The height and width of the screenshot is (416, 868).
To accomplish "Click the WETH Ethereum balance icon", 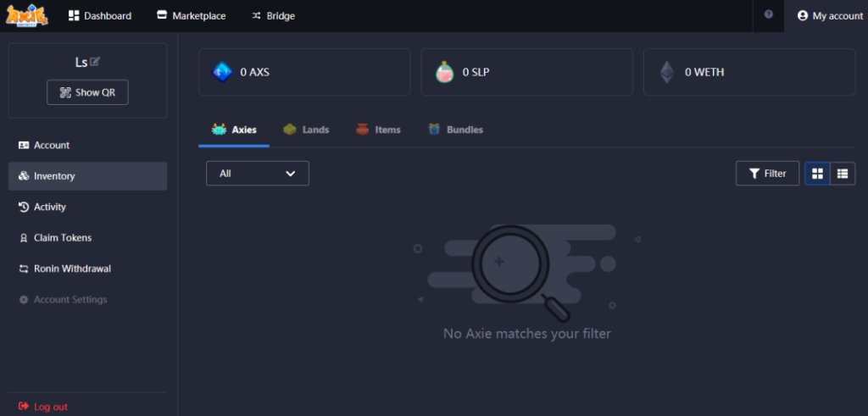I will [x=667, y=72].
